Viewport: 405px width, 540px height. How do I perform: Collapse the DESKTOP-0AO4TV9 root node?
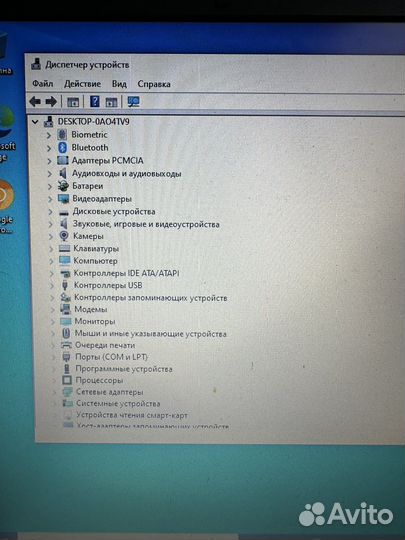pos(35,122)
